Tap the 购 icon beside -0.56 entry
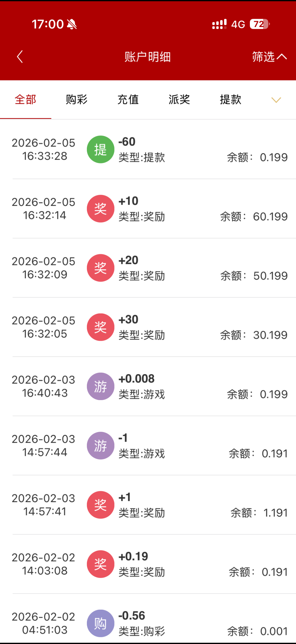Viewport: 296px width, 644px height. click(101, 623)
